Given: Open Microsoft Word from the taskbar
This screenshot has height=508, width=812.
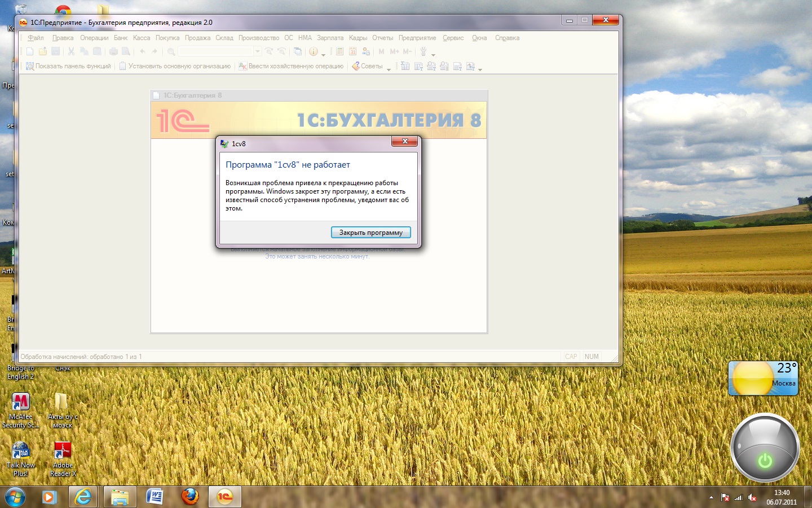Looking at the screenshot, I should pos(155,497).
